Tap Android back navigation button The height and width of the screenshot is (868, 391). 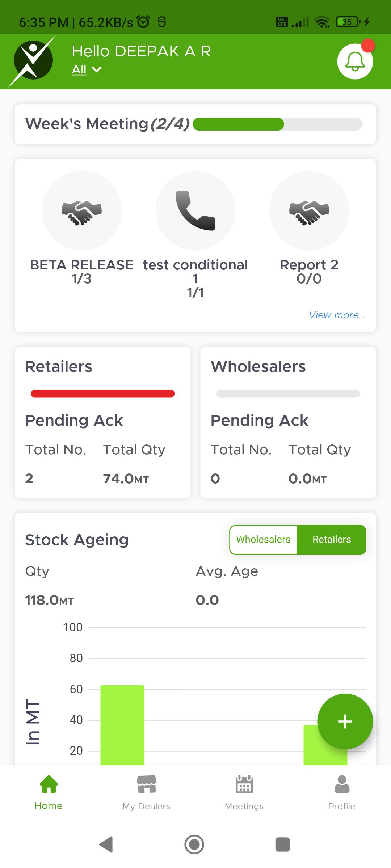tap(106, 844)
